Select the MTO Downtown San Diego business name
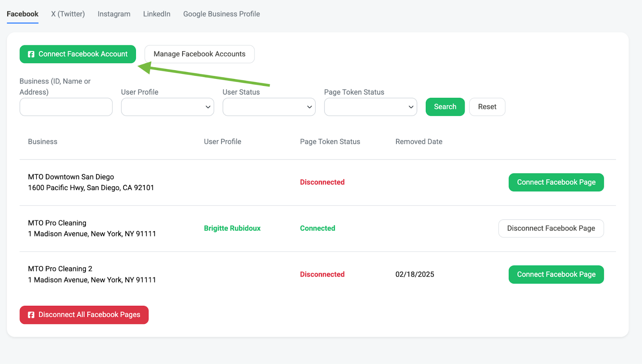642x364 pixels. (x=71, y=177)
